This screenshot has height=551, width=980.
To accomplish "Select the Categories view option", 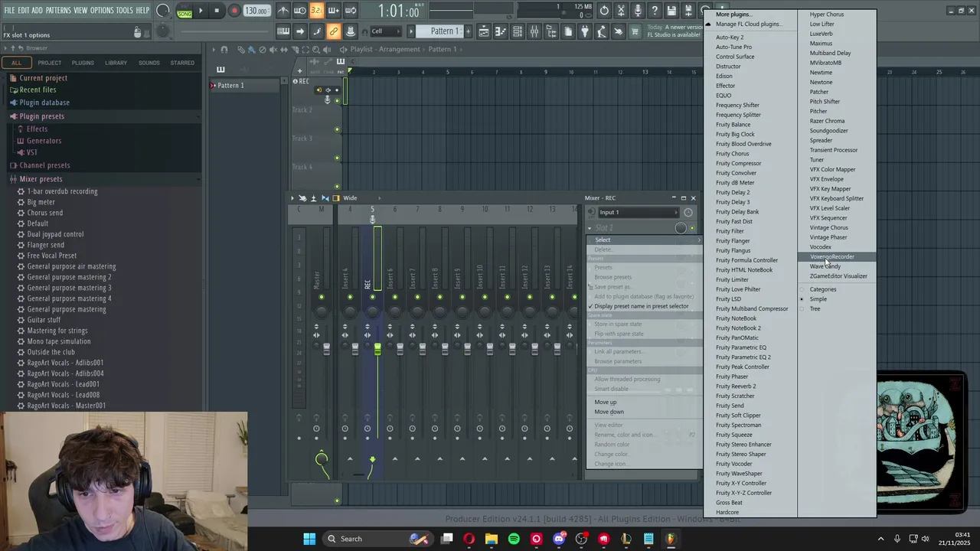I will (823, 289).
